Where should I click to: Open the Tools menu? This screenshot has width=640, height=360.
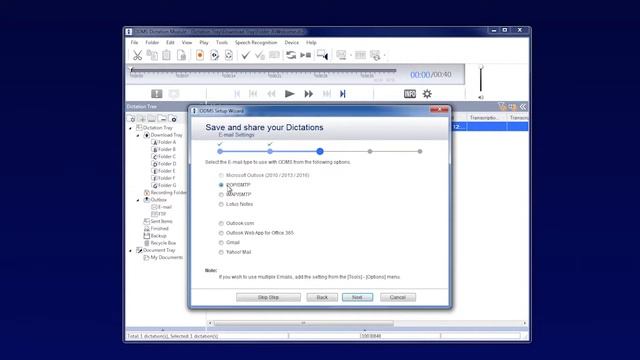[x=222, y=42]
